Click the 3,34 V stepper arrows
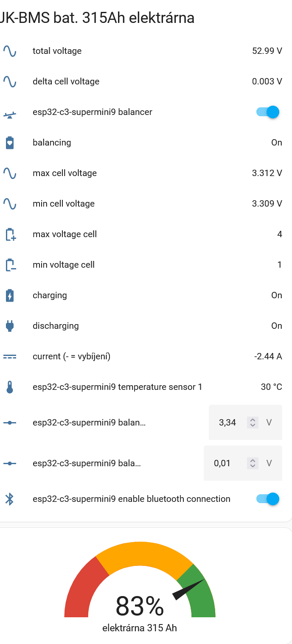Viewport: 292px width, 644px height. click(253, 423)
